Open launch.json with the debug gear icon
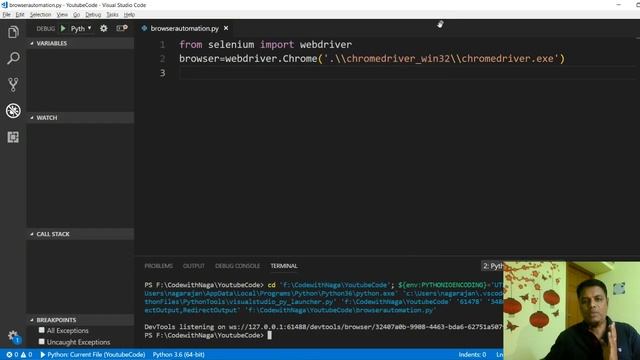Image resolution: width=640 pixels, height=360 pixels. click(x=104, y=28)
